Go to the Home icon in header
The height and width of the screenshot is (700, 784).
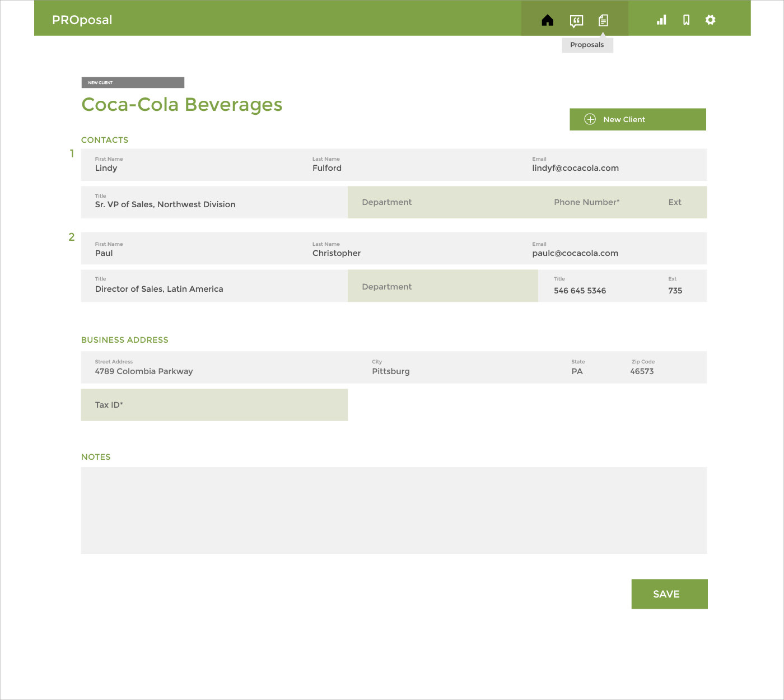tap(548, 20)
